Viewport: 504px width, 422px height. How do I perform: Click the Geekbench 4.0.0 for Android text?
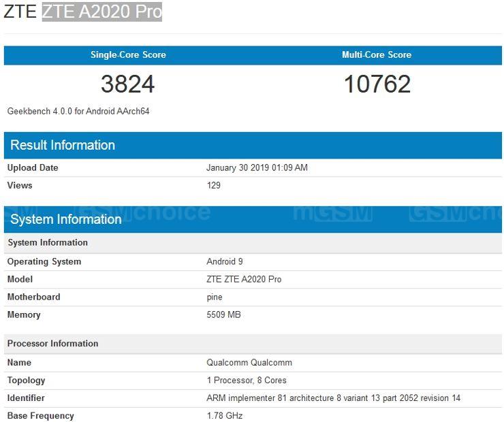pyautogui.click(x=78, y=111)
